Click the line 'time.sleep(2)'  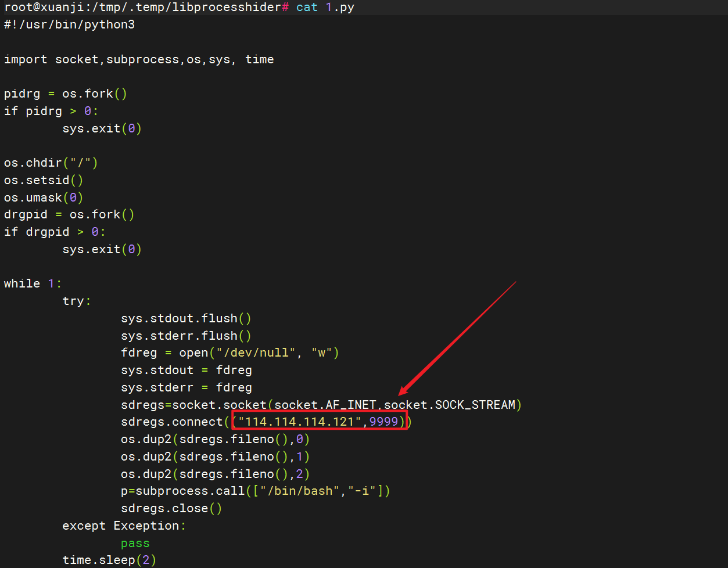(x=109, y=560)
